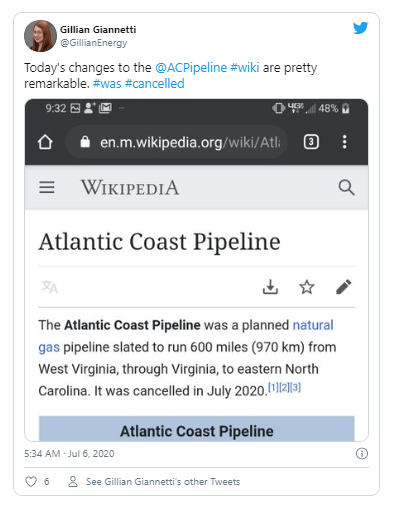Open the tweet info icon
This screenshot has height=508, width=401.
[x=362, y=453]
